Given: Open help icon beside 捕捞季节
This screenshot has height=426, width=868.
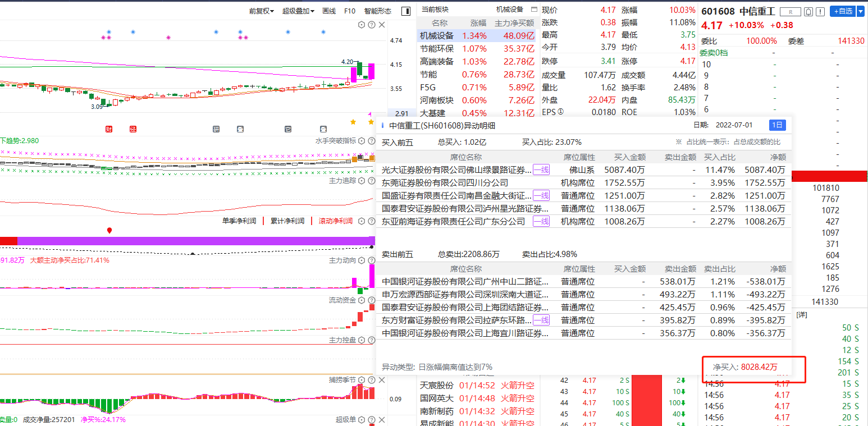Looking at the screenshot, I should click(371, 380).
